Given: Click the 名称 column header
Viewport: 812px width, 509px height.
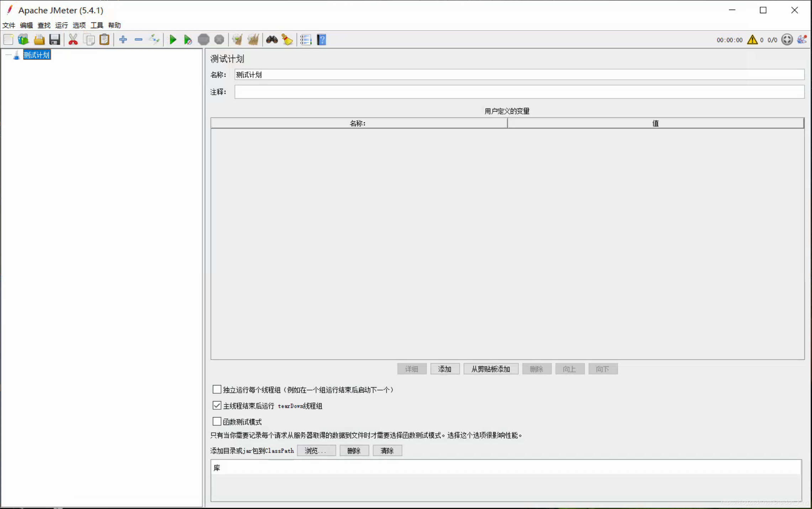Looking at the screenshot, I should point(359,123).
